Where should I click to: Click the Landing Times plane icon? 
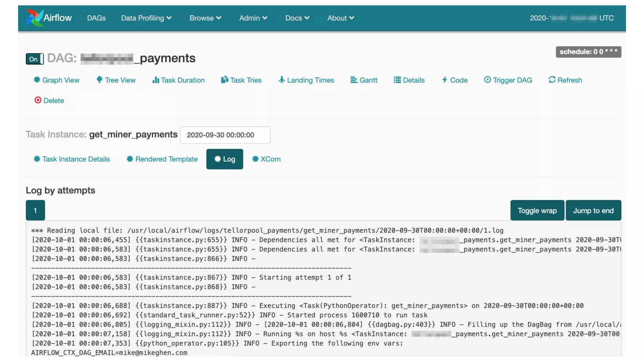point(281,80)
